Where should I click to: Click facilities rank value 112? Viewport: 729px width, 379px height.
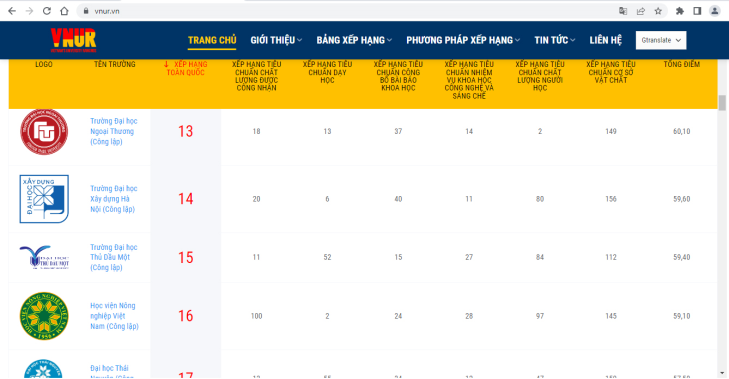(611, 257)
